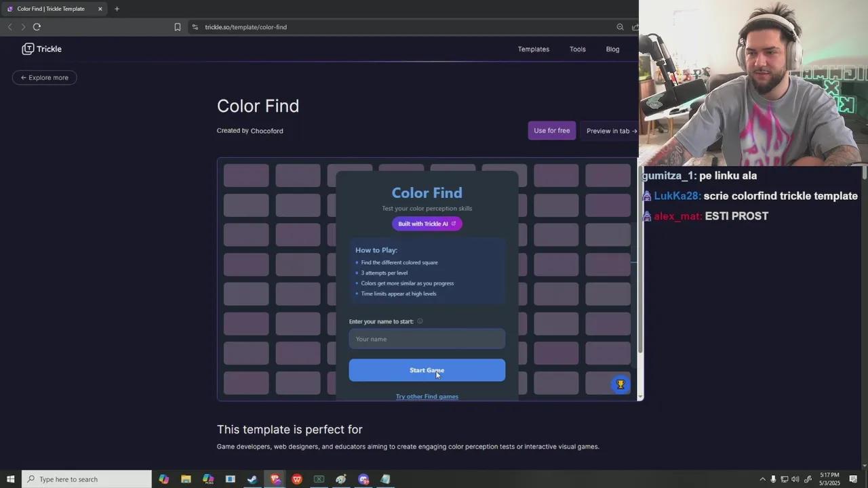Focus the Your name input field

pos(427,339)
